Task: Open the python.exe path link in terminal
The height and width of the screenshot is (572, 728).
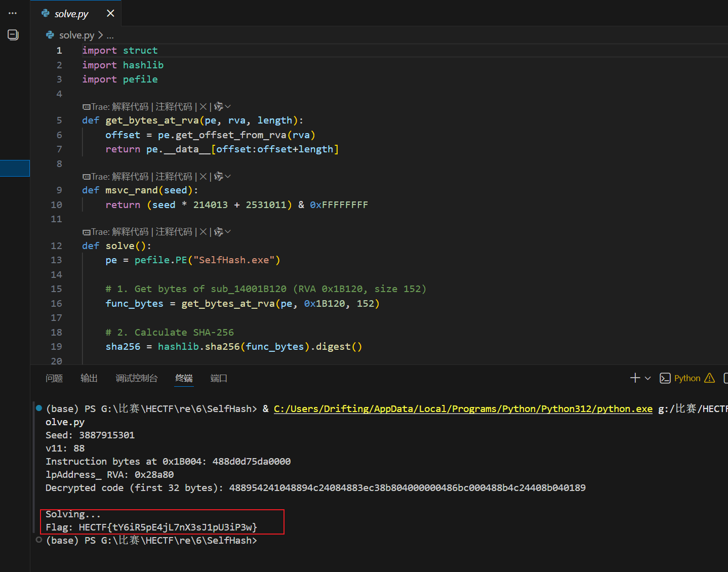Action: [x=463, y=409]
